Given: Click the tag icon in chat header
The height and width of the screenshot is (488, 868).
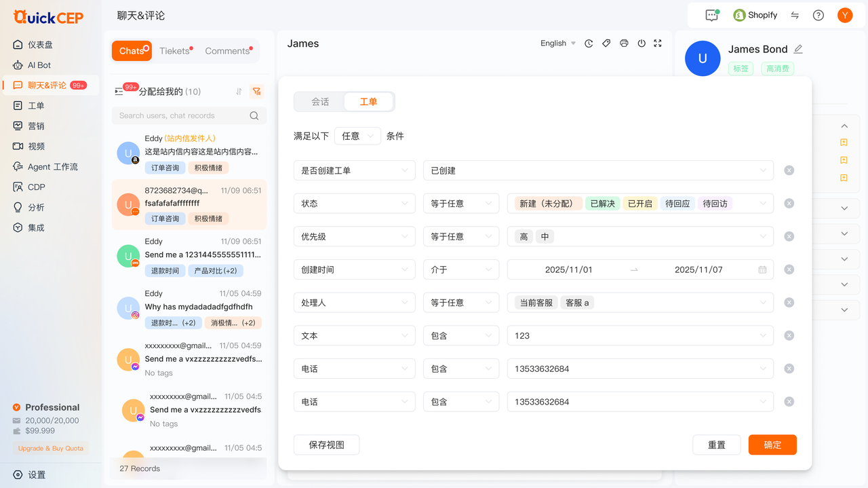Looking at the screenshot, I should click(606, 43).
